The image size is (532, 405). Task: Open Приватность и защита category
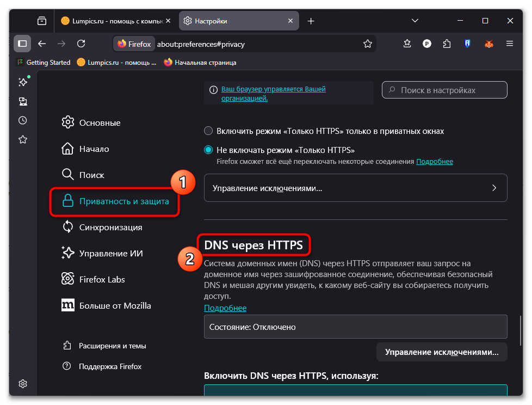click(x=115, y=201)
